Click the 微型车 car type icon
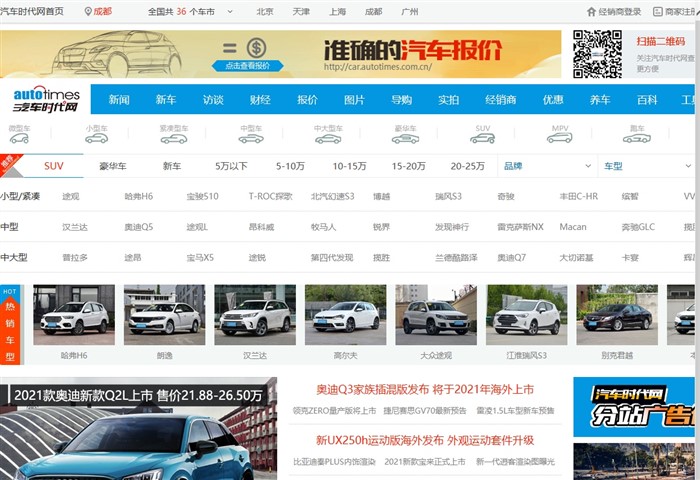 19,138
